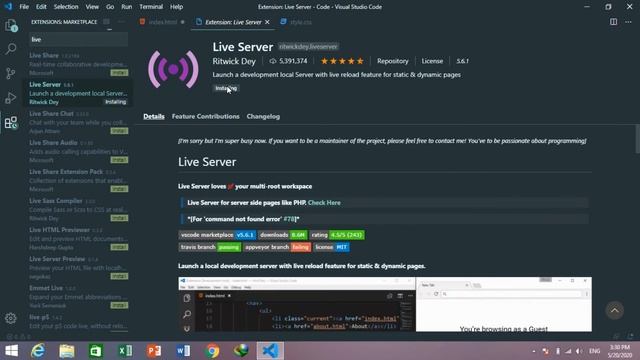This screenshot has width=640, height=360.
Task: Select Live Share in extension list
Action: [x=78, y=64]
